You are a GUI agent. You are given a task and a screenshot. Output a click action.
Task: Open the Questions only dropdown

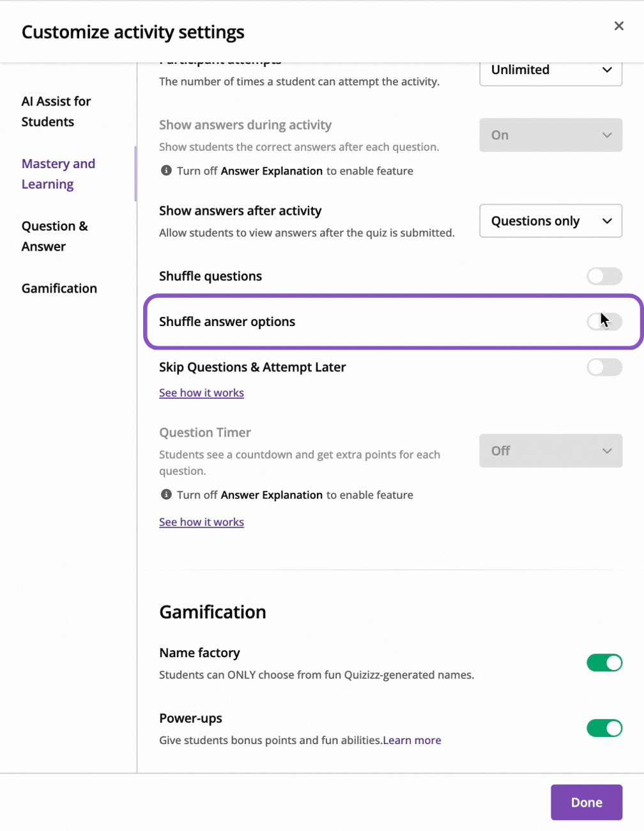point(551,221)
